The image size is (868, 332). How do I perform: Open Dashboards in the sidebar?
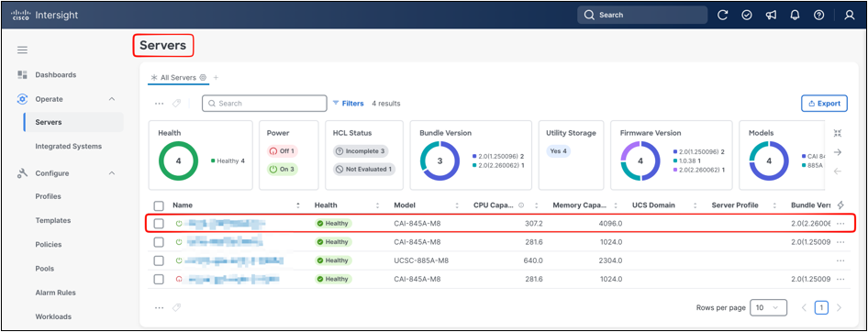tap(56, 74)
